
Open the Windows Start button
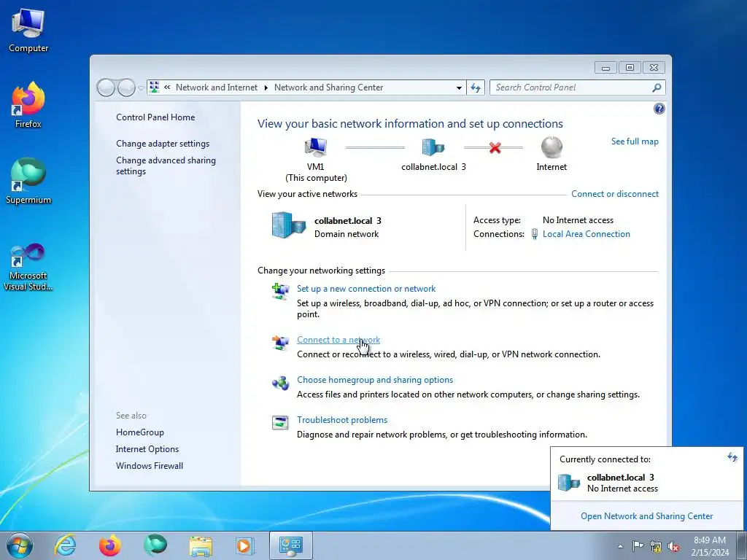tap(20, 545)
